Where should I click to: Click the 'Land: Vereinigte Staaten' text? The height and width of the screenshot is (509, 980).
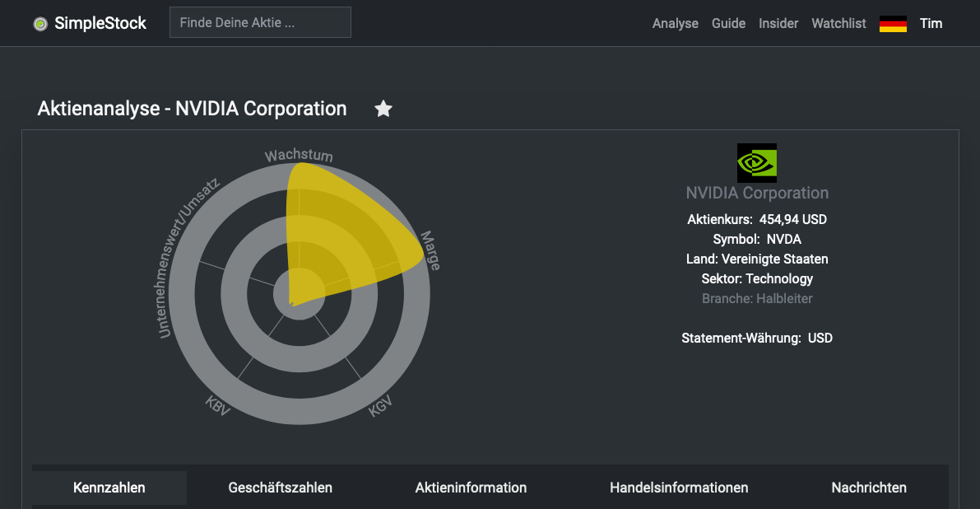(x=757, y=259)
